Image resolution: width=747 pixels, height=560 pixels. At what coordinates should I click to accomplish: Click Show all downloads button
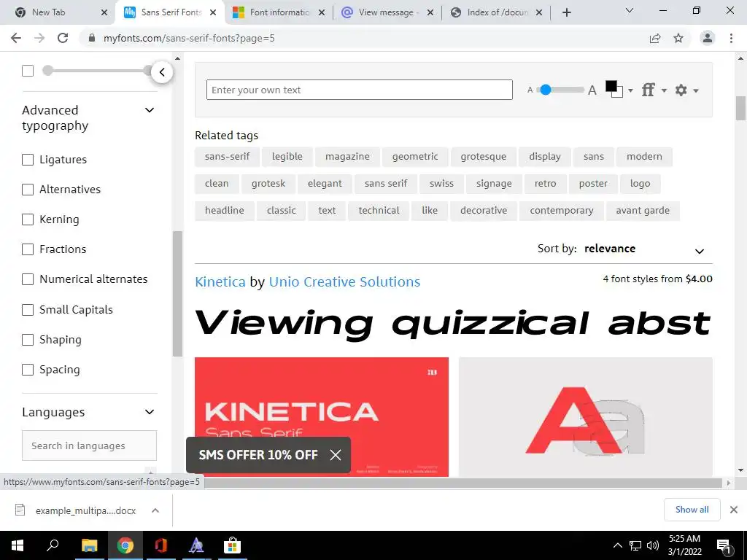pos(692,510)
